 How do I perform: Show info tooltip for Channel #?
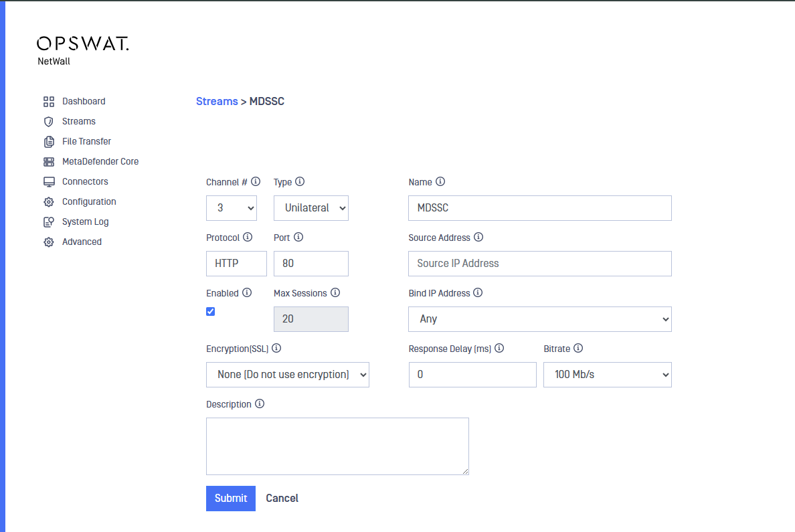point(256,181)
